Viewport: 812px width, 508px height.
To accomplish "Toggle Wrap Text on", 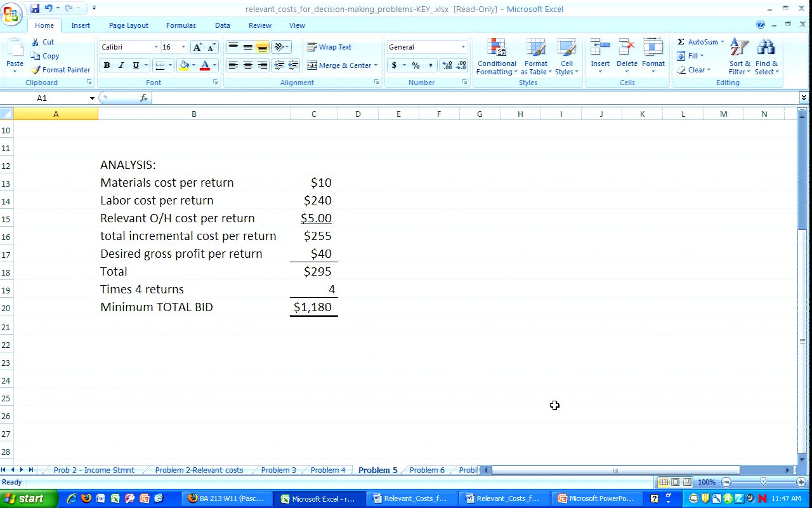I will 329,47.
